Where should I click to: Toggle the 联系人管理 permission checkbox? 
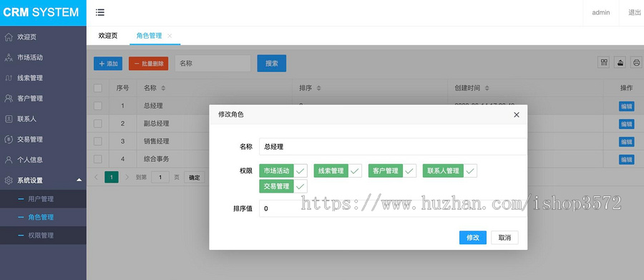tap(450, 170)
